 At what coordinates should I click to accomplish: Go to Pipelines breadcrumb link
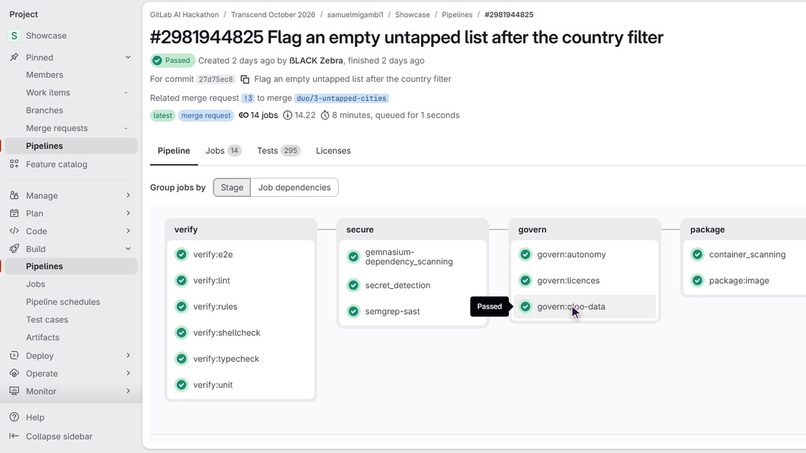(457, 14)
